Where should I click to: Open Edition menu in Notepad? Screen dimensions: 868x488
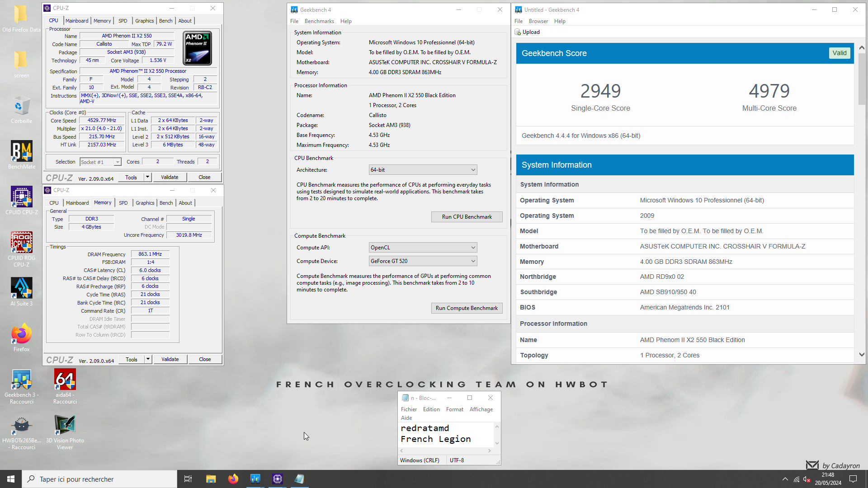pyautogui.click(x=431, y=409)
